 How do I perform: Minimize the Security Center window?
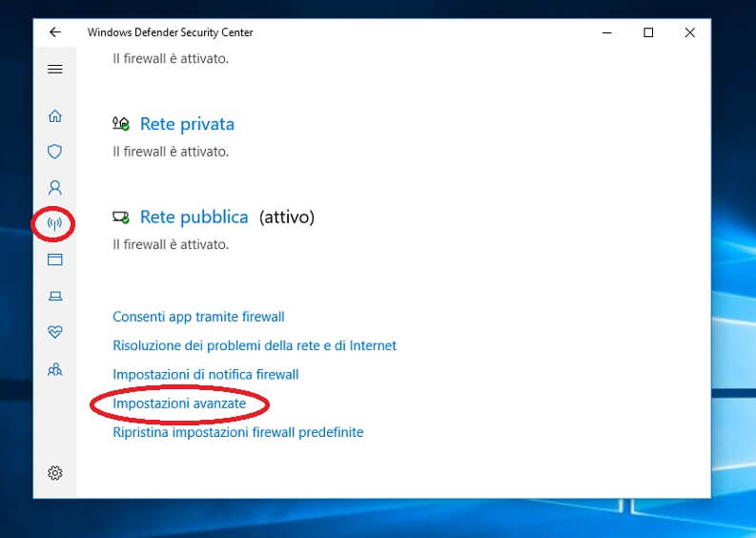coord(607,32)
